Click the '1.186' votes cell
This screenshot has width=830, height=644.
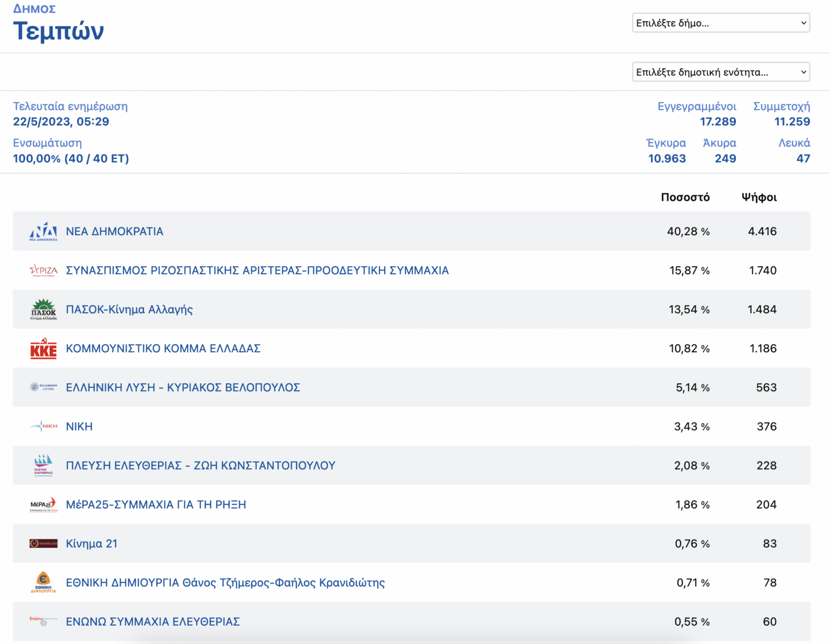coord(763,349)
